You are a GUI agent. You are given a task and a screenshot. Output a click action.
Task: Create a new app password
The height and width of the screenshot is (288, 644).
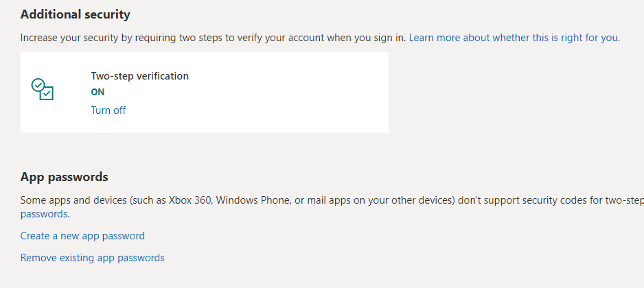pos(82,236)
